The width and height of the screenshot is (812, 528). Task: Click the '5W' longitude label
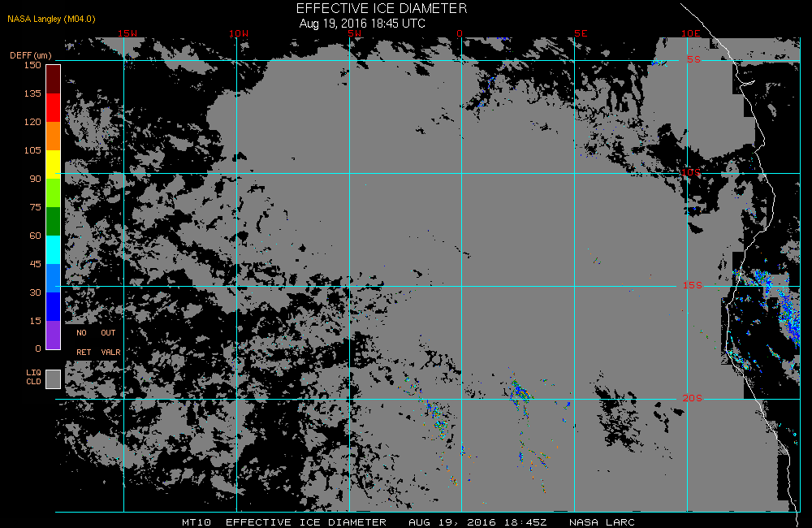(x=355, y=33)
